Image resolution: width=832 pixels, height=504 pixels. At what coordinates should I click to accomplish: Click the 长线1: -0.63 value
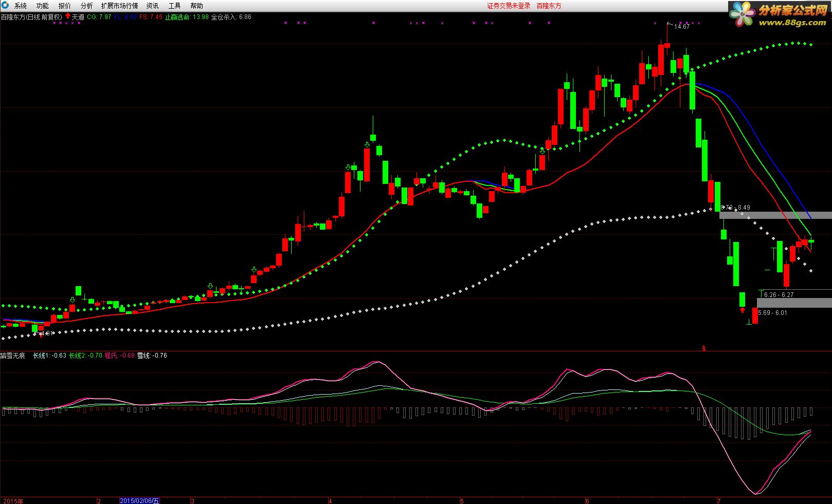[49, 356]
